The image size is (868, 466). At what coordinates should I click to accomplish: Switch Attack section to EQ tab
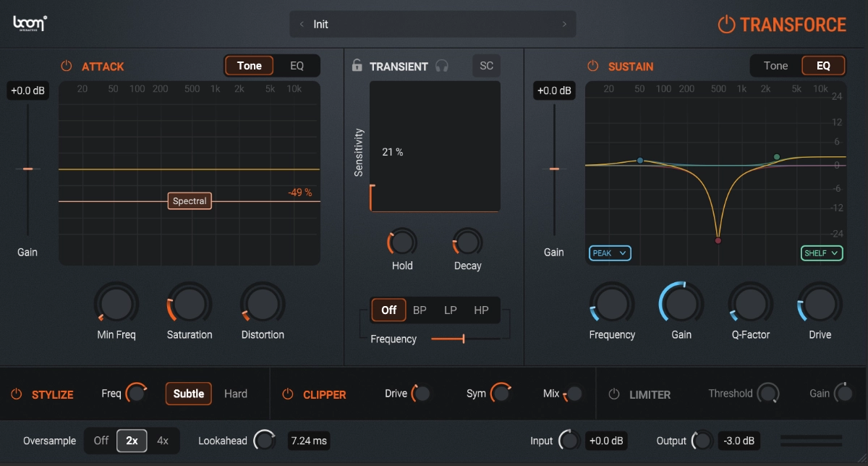pyautogui.click(x=297, y=66)
